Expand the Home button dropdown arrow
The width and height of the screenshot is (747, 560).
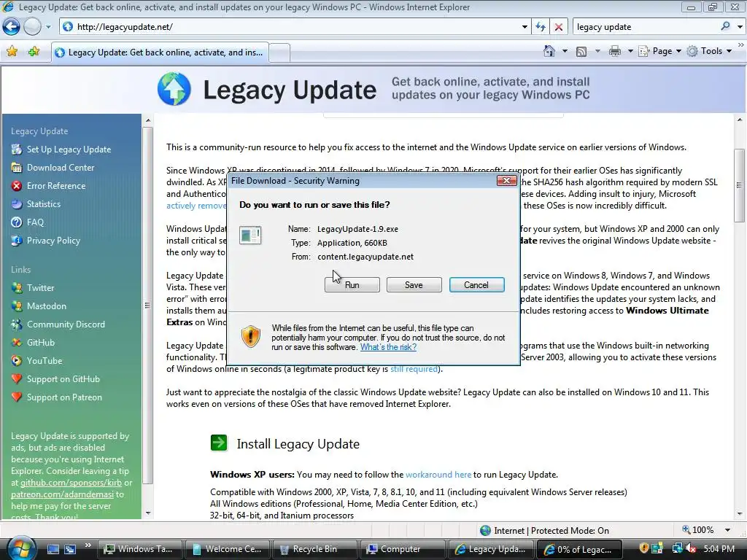click(565, 51)
